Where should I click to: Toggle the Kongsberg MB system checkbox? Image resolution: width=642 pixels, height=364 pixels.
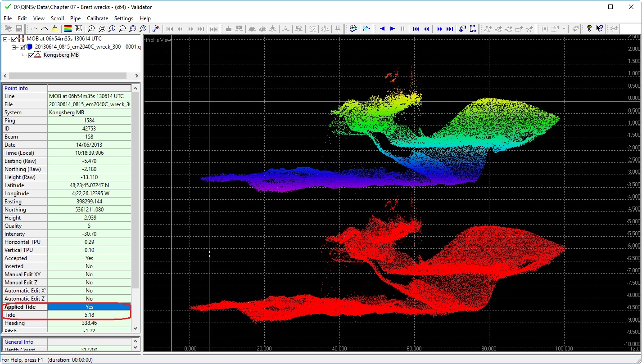click(31, 55)
